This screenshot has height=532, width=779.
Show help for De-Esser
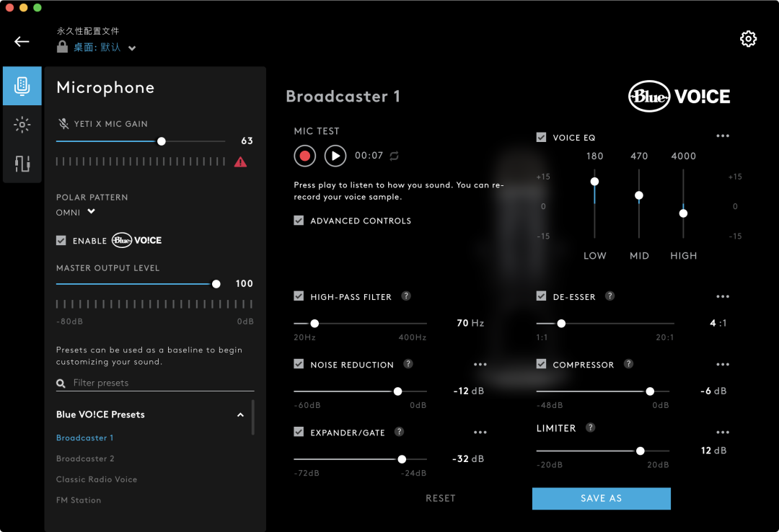[609, 296]
